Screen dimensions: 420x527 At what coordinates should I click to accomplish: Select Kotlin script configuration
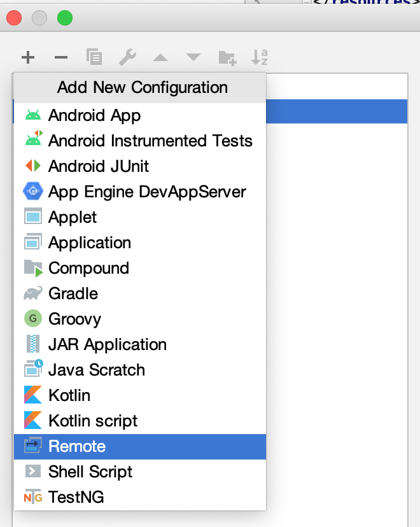point(140,421)
